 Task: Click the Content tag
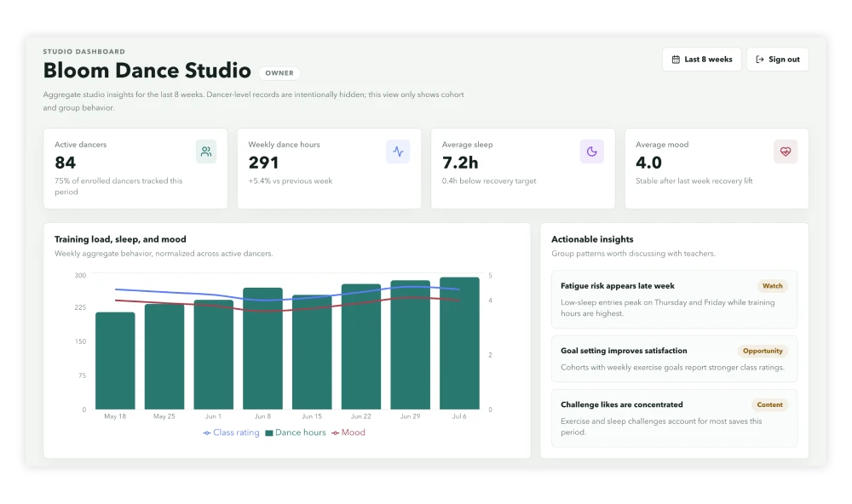tap(769, 404)
